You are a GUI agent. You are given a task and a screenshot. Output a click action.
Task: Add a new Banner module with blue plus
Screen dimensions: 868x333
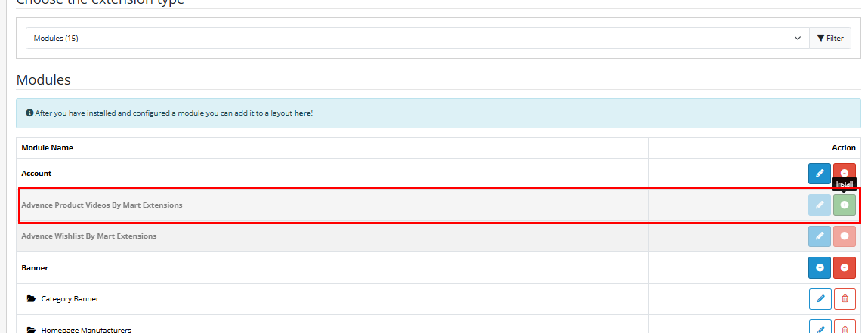point(820,268)
